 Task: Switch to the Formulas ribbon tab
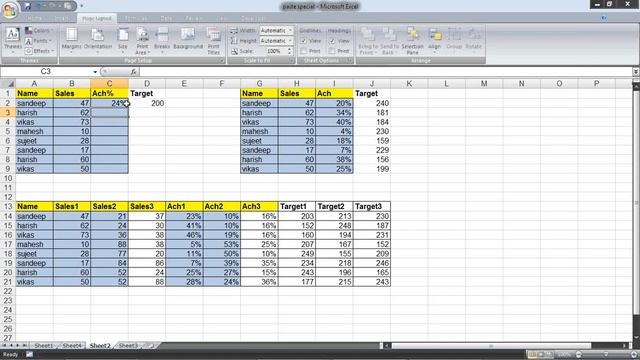[x=136, y=18]
